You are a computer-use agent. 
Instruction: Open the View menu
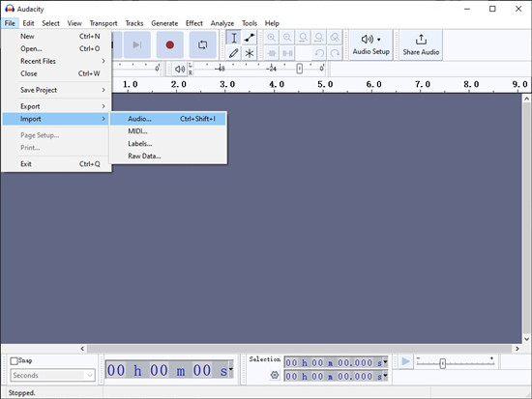pyautogui.click(x=74, y=23)
